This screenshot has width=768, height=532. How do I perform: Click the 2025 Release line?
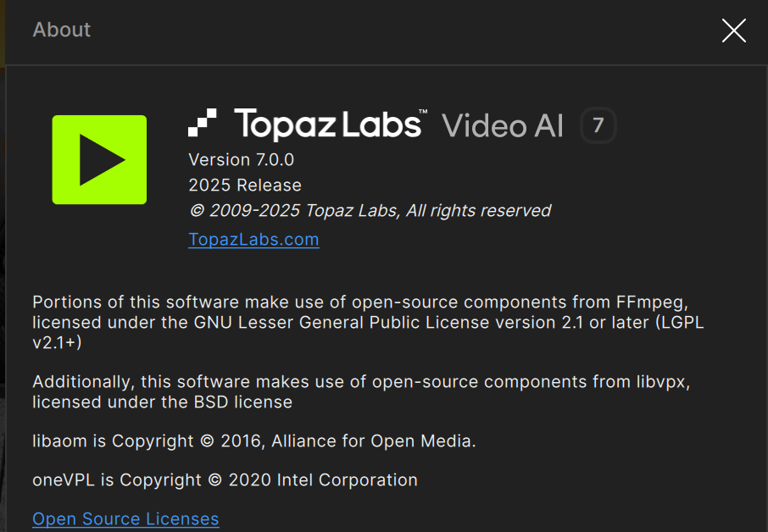245,185
